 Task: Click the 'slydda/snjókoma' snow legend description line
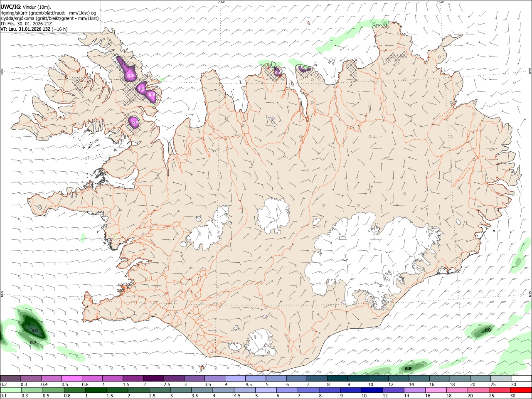(x=49, y=18)
